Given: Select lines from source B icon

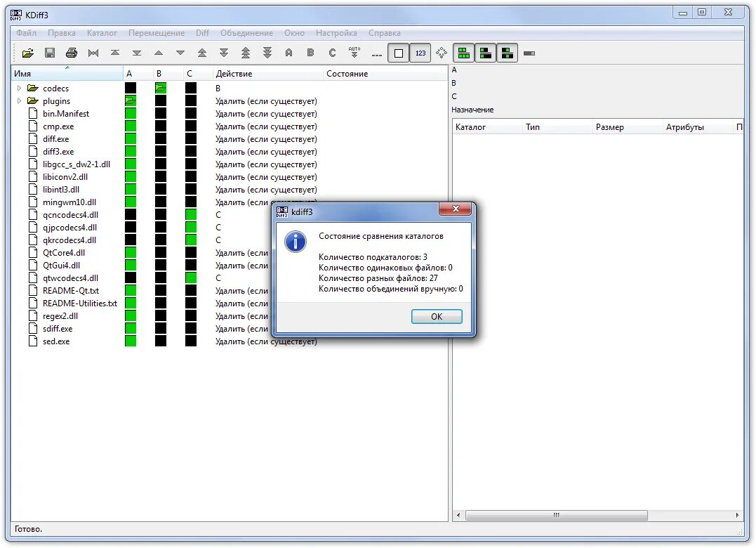Looking at the screenshot, I should tap(310, 53).
